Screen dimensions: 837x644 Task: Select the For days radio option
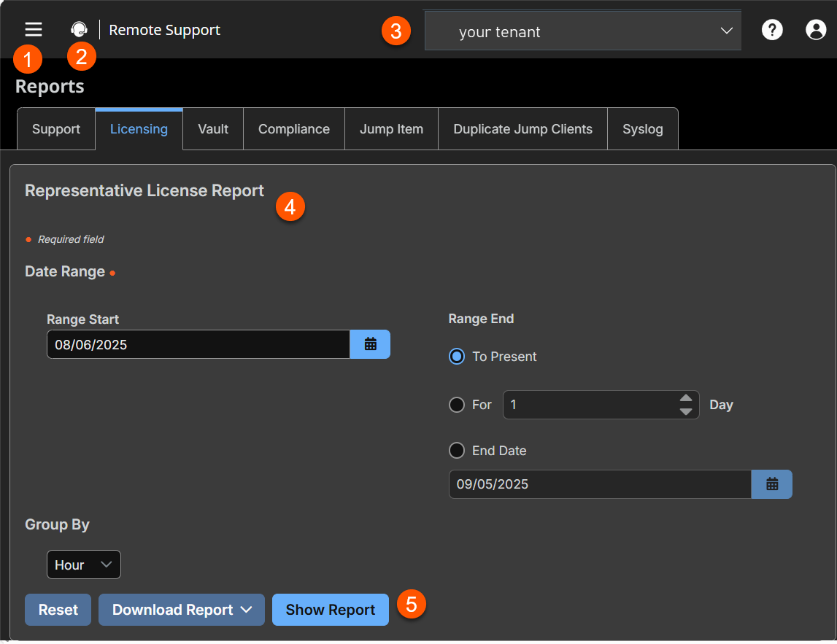point(457,405)
